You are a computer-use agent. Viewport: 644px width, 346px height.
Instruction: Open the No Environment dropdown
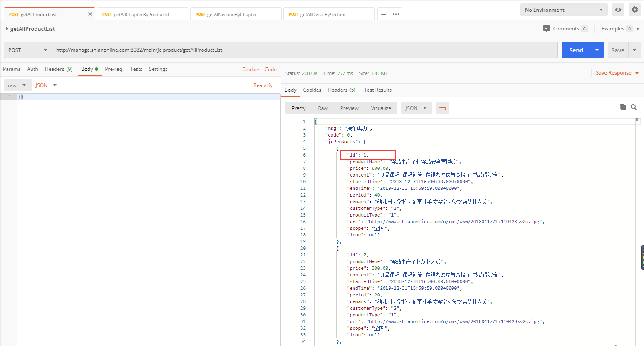[564, 10]
